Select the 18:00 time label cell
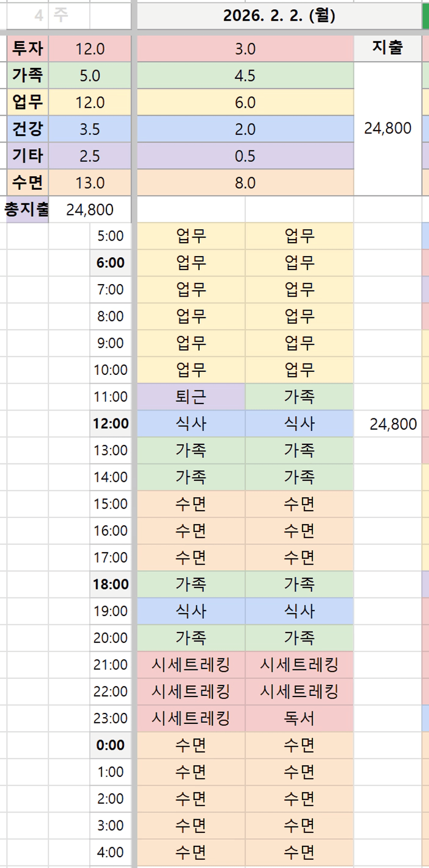 coord(110,584)
